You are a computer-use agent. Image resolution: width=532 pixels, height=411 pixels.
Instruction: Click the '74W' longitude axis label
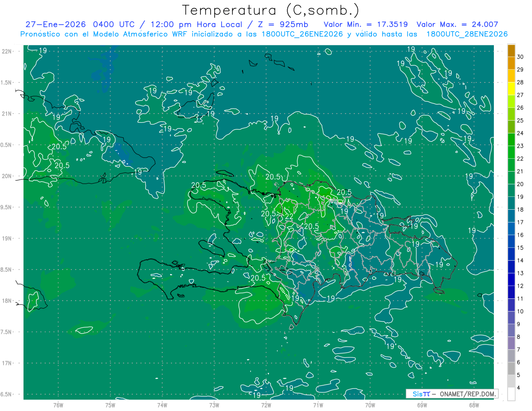click(x=162, y=405)
